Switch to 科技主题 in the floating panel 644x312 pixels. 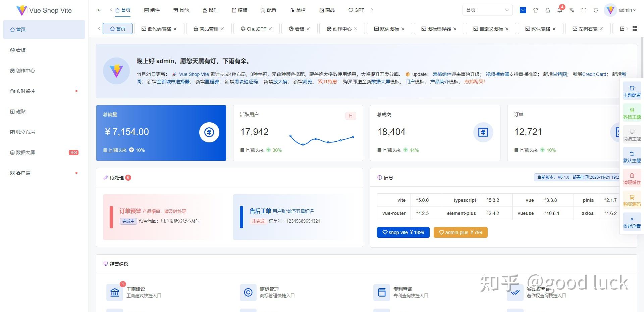point(632,113)
